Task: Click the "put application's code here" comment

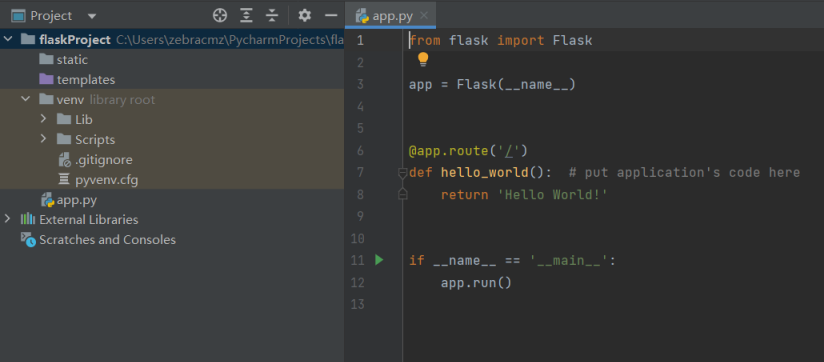Action: tap(684, 172)
